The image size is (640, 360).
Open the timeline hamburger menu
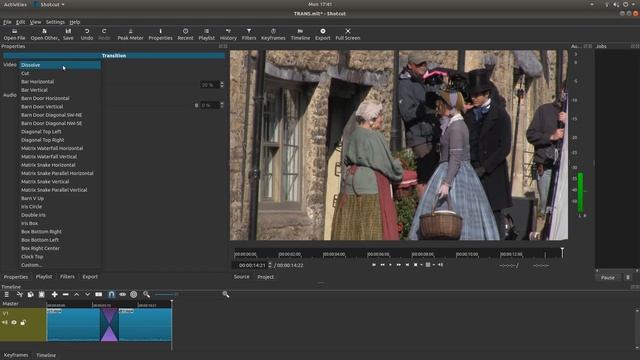7,294
